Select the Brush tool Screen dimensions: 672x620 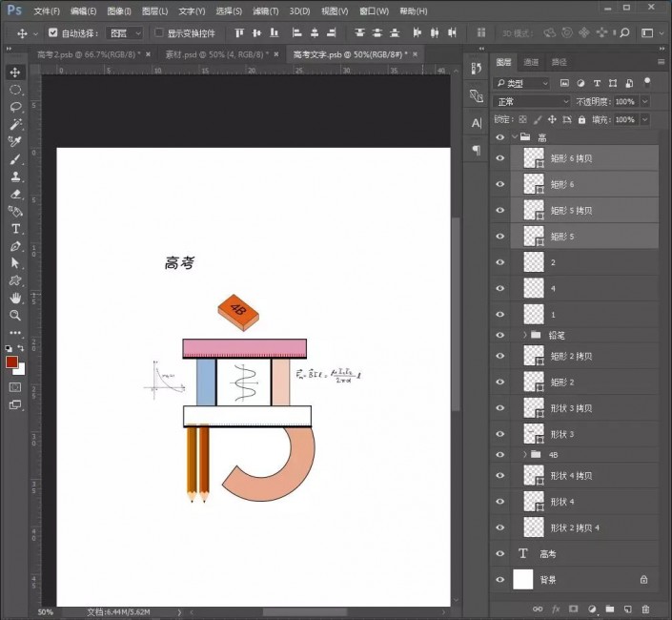[x=15, y=159]
